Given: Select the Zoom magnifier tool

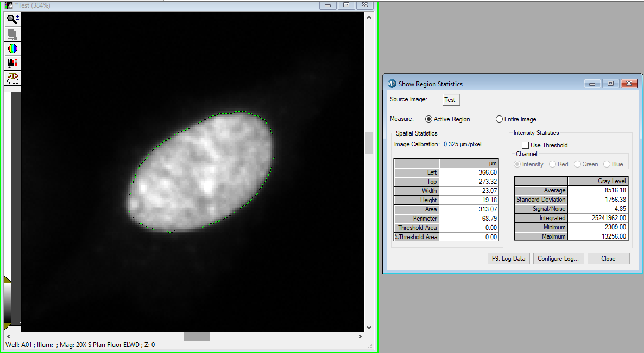Looking at the screenshot, I should pyautogui.click(x=12, y=20).
